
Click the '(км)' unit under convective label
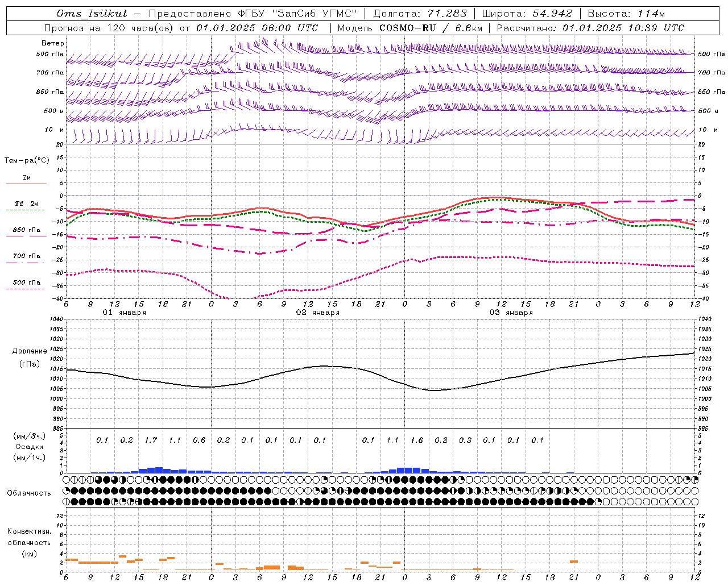pyautogui.click(x=29, y=554)
